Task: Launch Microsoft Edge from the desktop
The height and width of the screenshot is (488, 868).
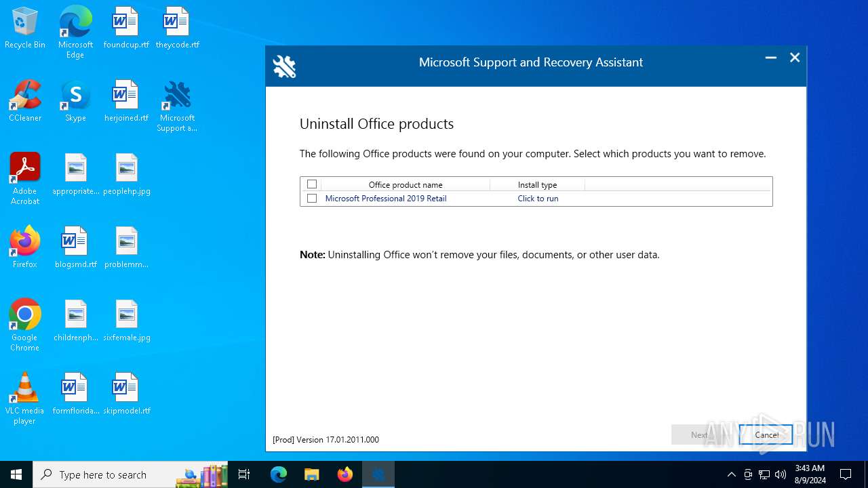Action: [x=75, y=33]
